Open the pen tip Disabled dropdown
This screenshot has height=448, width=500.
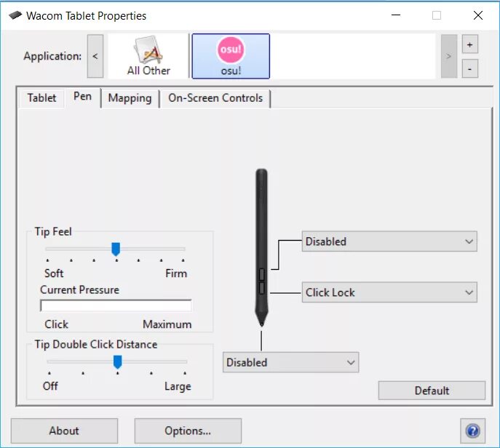point(290,362)
